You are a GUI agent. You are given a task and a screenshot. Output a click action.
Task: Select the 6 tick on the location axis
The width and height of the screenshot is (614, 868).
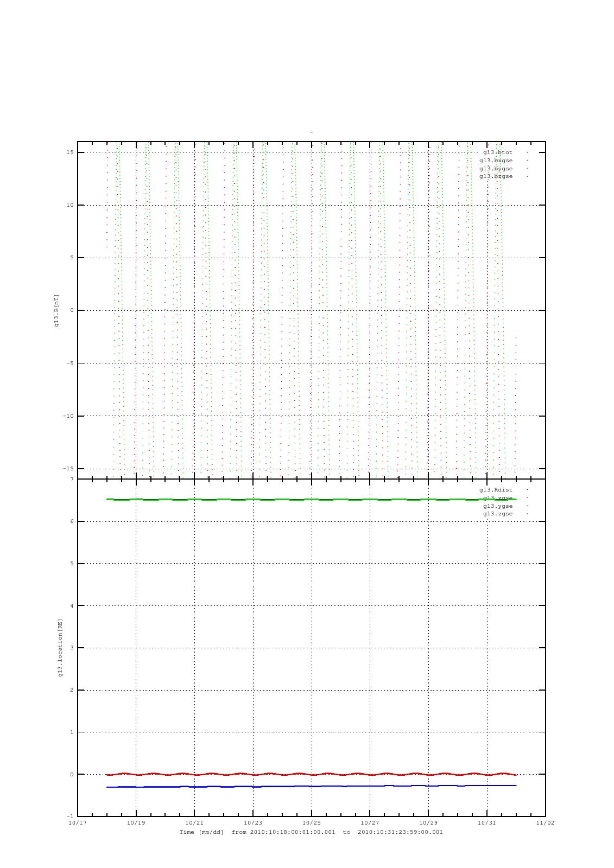tap(72, 522)
